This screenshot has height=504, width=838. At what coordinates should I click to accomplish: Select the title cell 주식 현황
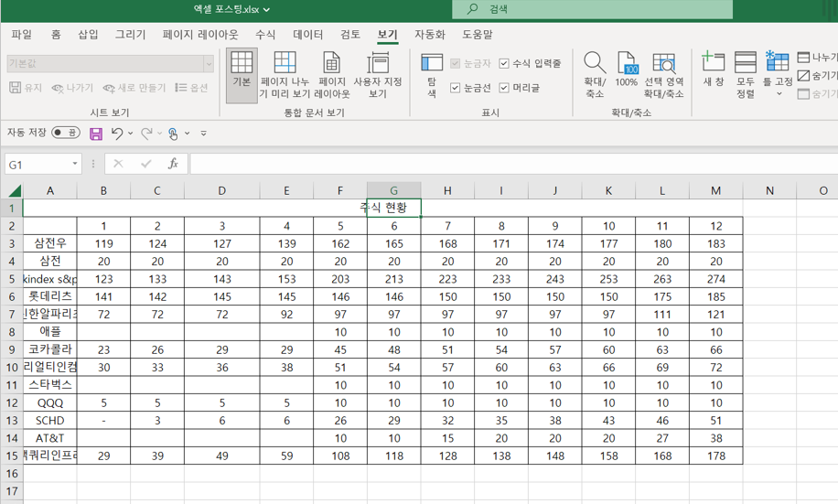point(383,208)
